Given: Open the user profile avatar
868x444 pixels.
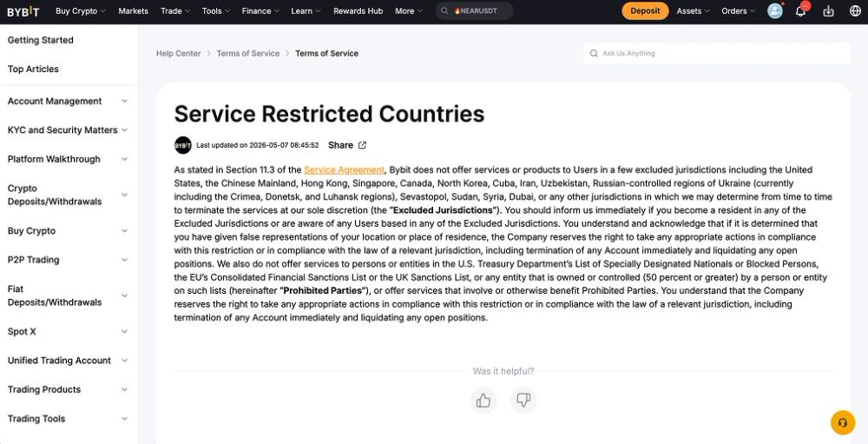Looking at the screenshot, I should pos(775,11).
